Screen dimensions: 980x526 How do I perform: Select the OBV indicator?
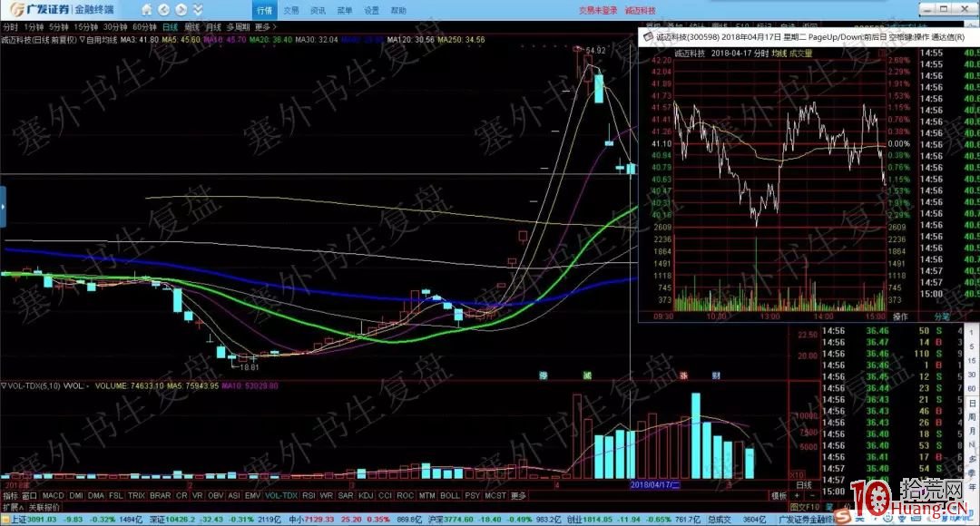point(216,496)
